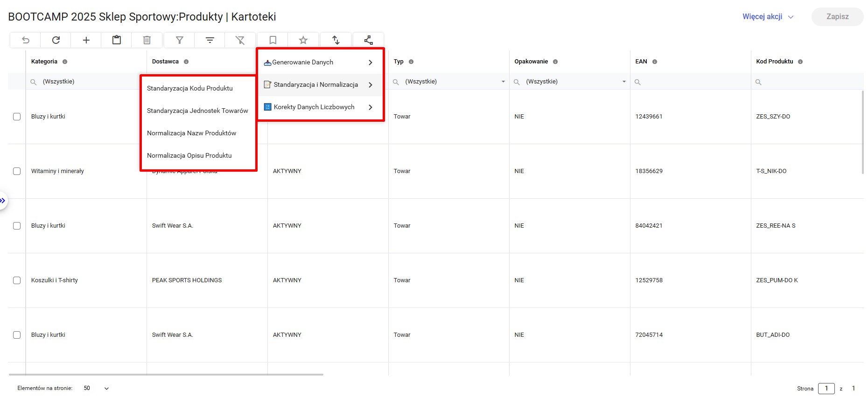868x397 pixels.
Task: Check the first Bluzy i kurtki row
Action: pos(17,117)
